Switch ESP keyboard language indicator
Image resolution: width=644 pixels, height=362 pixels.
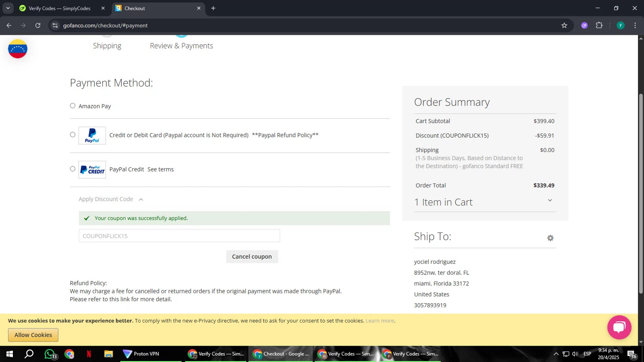(587, 354)
